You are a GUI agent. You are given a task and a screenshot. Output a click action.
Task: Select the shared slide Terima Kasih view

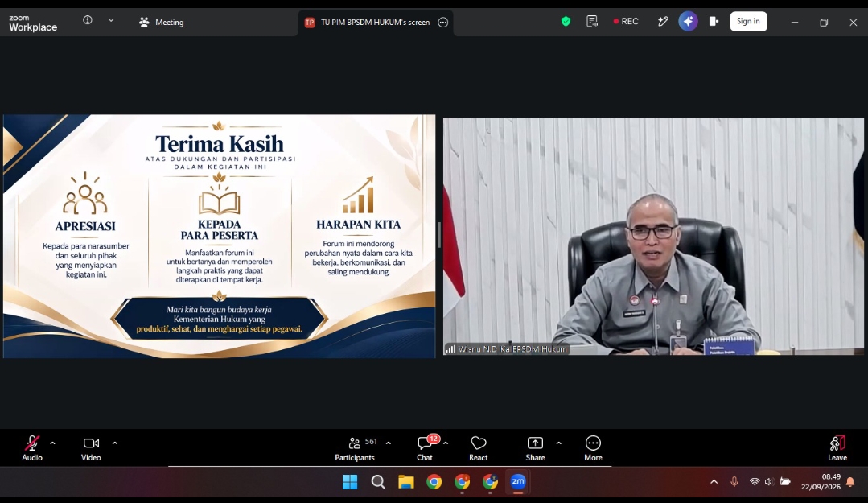coord(220,236)
